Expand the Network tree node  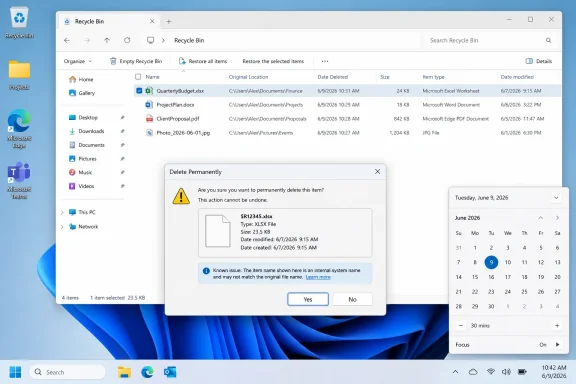point(62,227)
